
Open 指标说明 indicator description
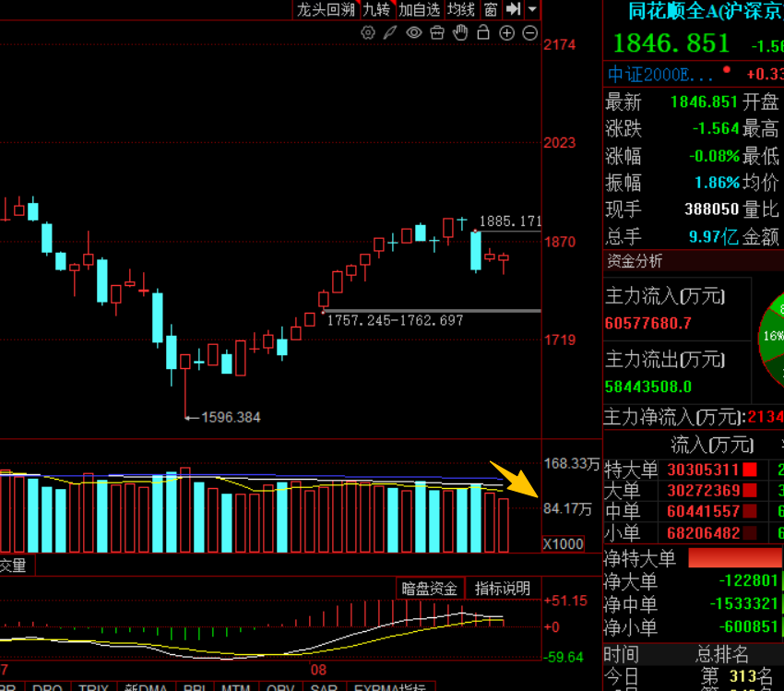[503, 589]
